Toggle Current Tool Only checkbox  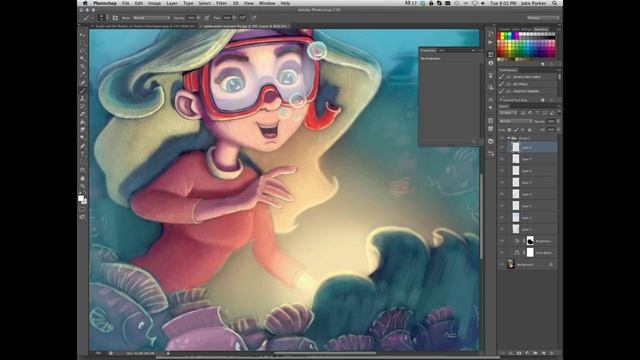click(501, 100)
